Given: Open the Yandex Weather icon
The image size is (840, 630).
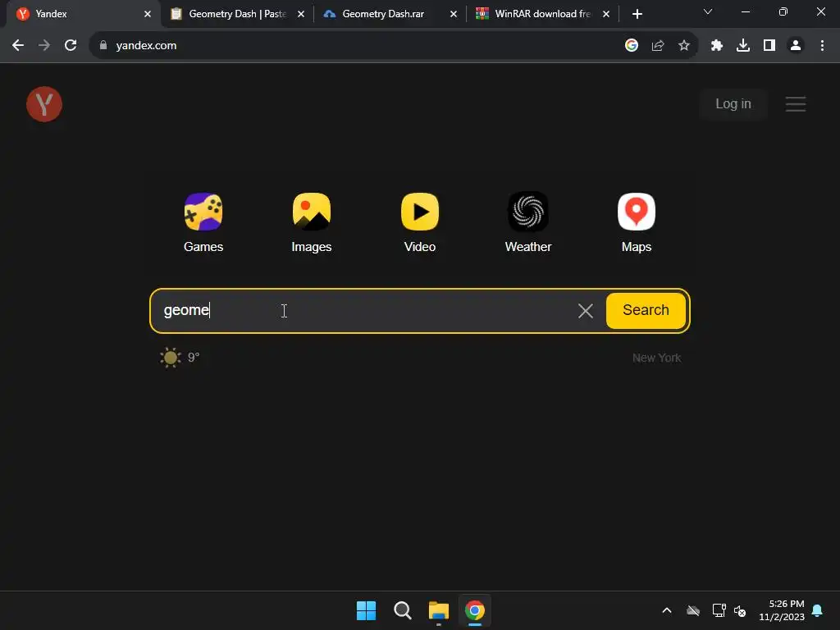Looking at the screenshot, I should [528, 212].
